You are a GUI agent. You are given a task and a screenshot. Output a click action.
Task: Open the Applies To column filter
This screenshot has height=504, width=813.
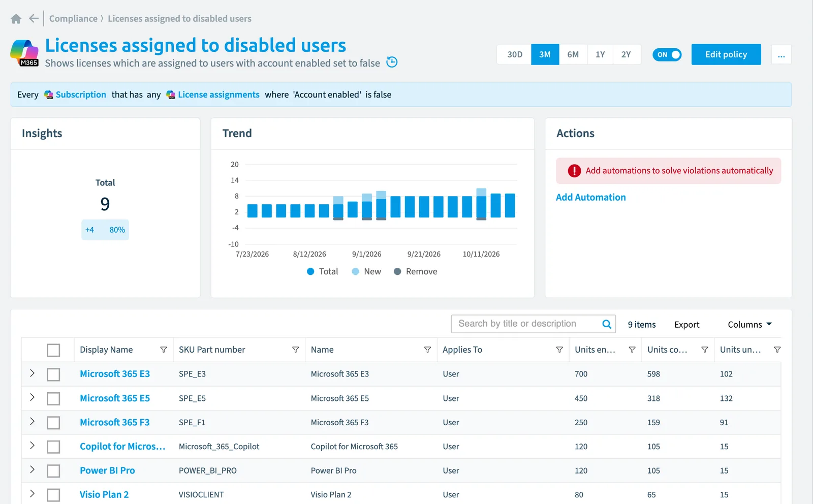point(559,350)
